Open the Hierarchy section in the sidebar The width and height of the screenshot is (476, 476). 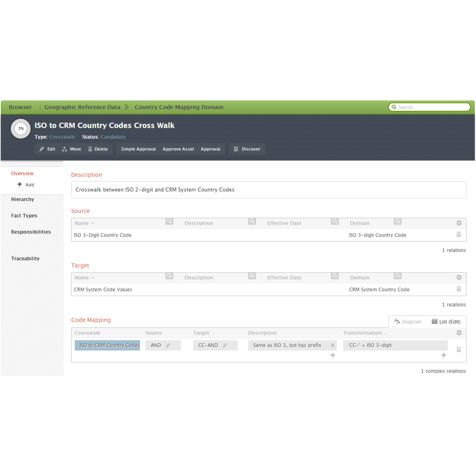pos(22,199)
